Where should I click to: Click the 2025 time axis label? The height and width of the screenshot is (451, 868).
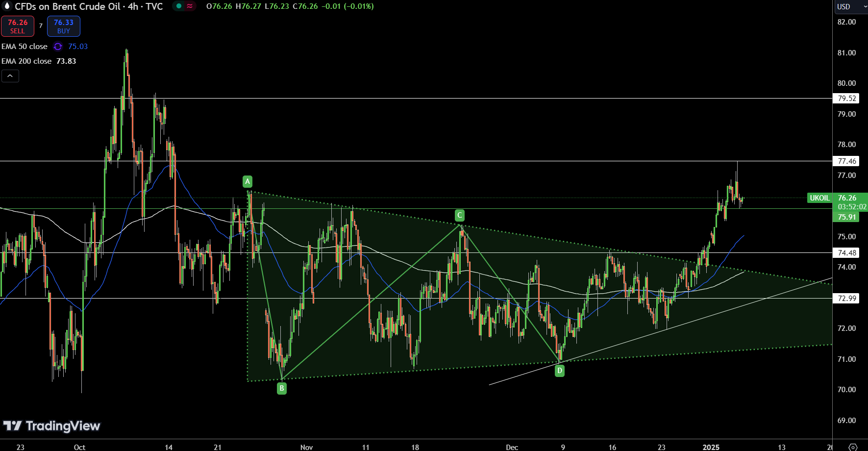[x=711, y=447]
